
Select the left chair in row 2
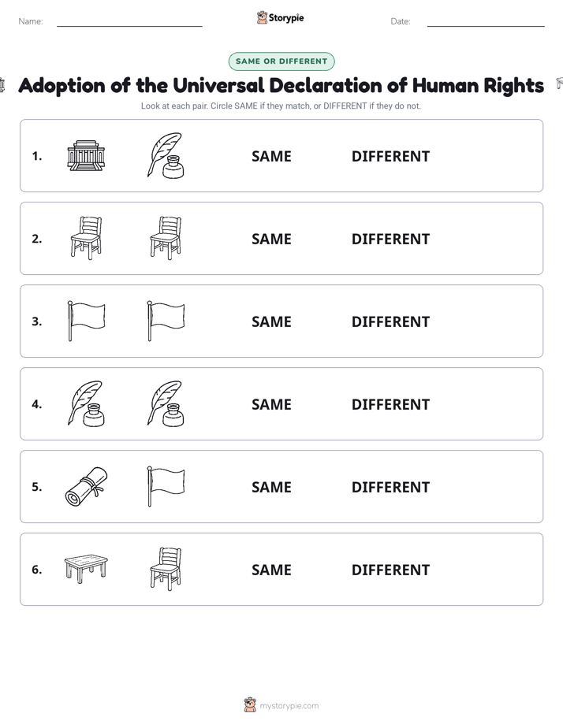[86, 238]
